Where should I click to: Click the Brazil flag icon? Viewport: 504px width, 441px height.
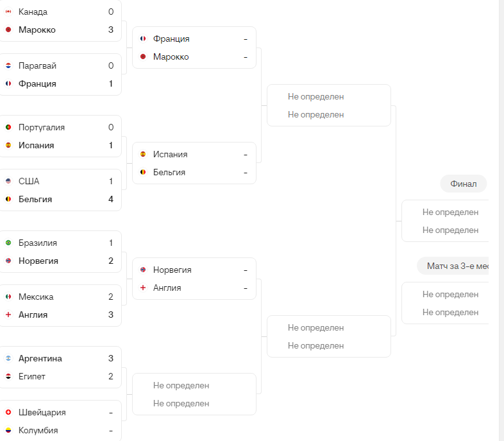8,243
